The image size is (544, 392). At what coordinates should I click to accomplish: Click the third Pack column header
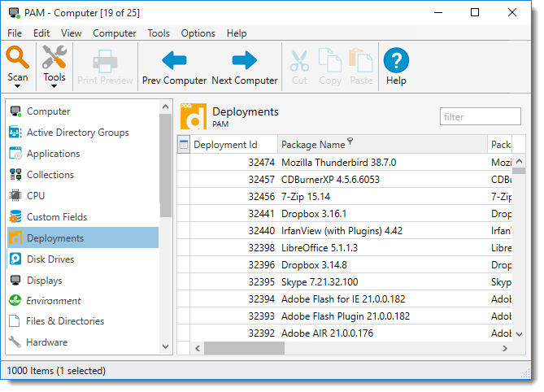(x=501, y=144)
